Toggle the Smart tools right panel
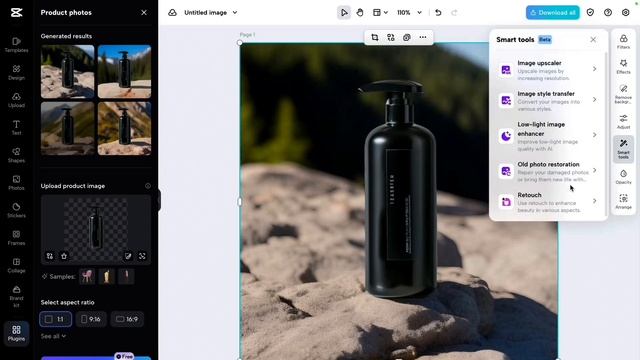 (x=623, y=149)
